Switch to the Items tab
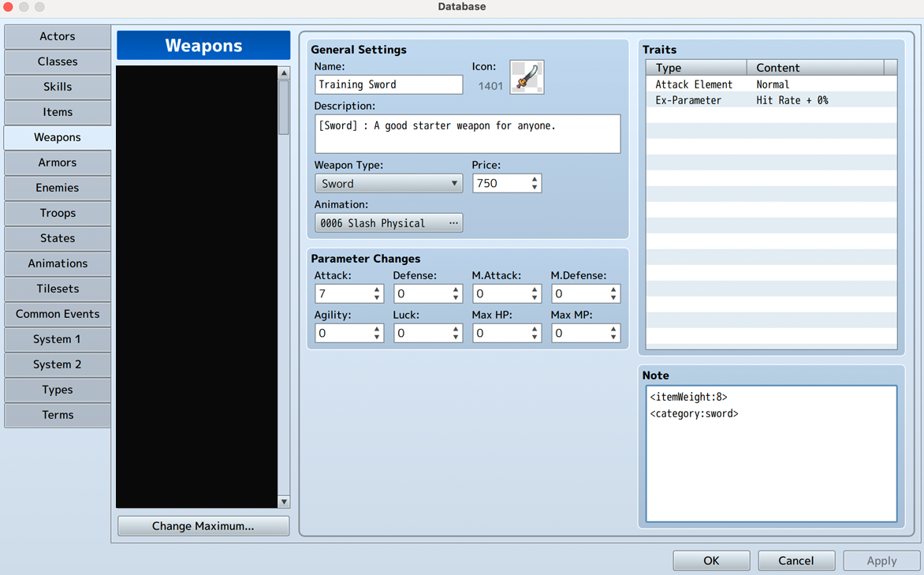924x575 pixels. [x=58, y=112]
